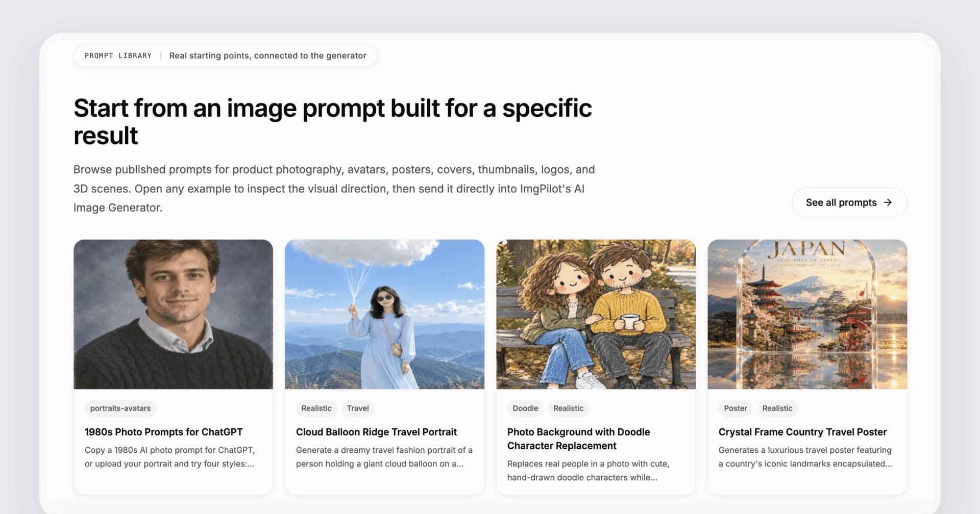Image resolution: width=980 pixels, height=514 pixels.
Task: Click the See all prompts button
Action: coord(849,202)
